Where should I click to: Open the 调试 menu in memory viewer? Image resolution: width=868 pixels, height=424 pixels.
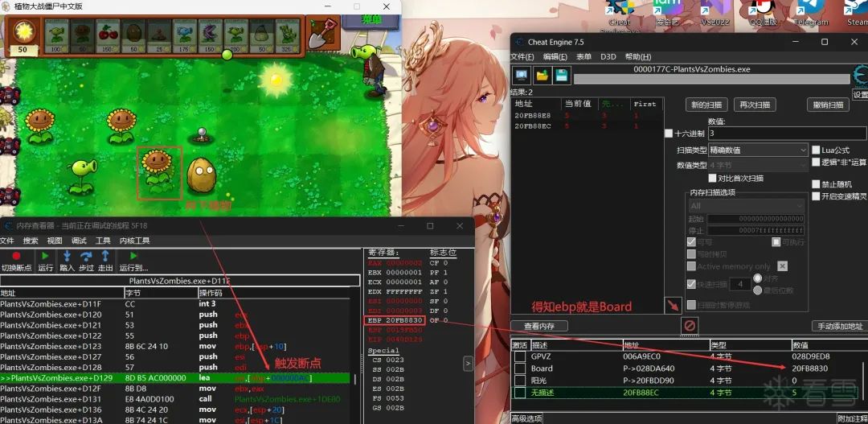79,241
